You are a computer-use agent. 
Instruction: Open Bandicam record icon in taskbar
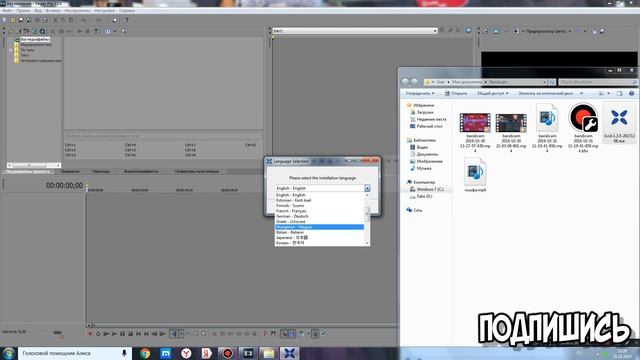227,353
